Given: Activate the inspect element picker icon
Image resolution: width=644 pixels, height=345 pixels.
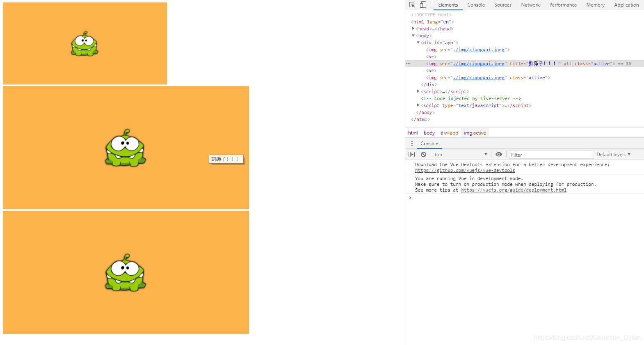Looking at the screenshot, I should pos(412,5).
